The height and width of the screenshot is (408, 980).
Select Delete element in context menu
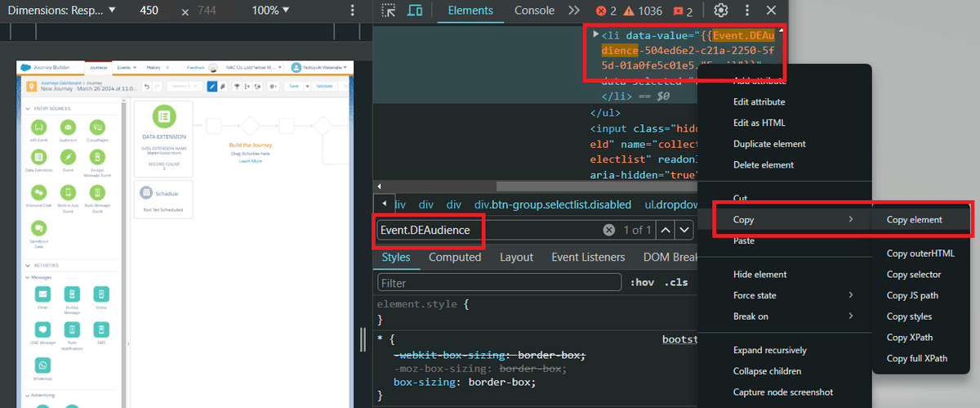tap(763, 164)
